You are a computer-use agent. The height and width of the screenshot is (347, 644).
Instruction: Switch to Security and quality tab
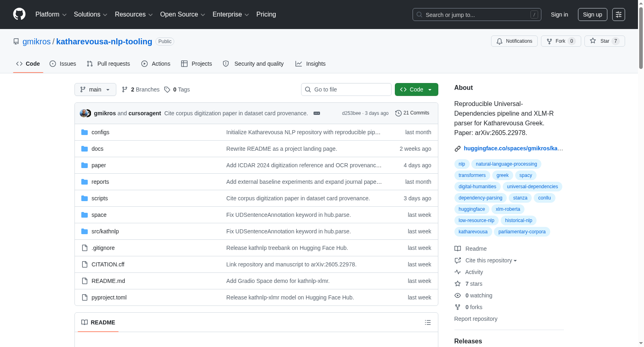(253, 64)
